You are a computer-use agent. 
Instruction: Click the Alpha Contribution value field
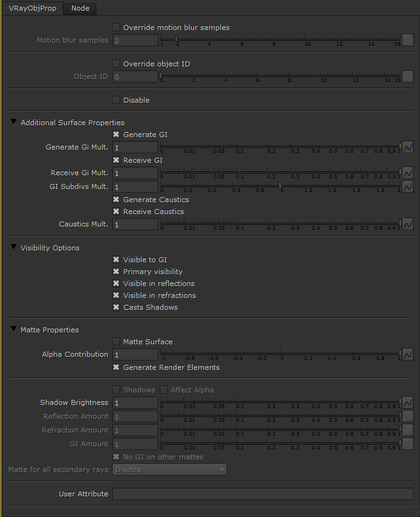pyautogui.click(x=135, y=354)
